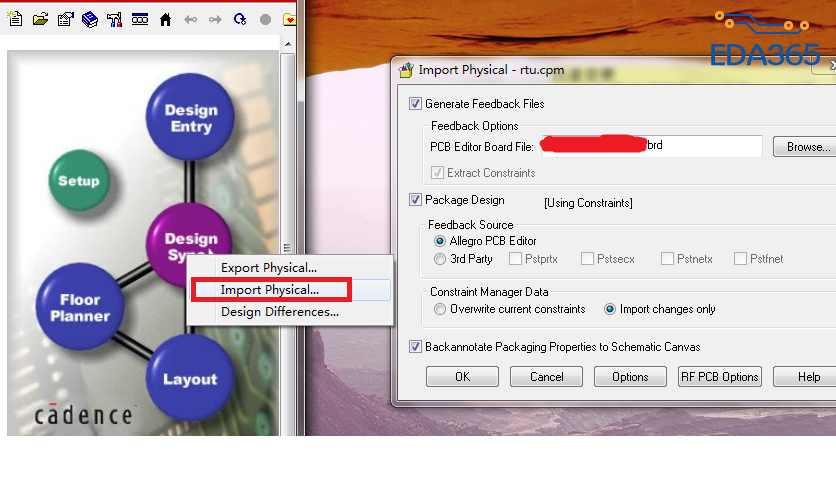This screenshot has width=836, height=490.
Task: Toggle Generate Feedback Files checkbox
Action: 415,103
